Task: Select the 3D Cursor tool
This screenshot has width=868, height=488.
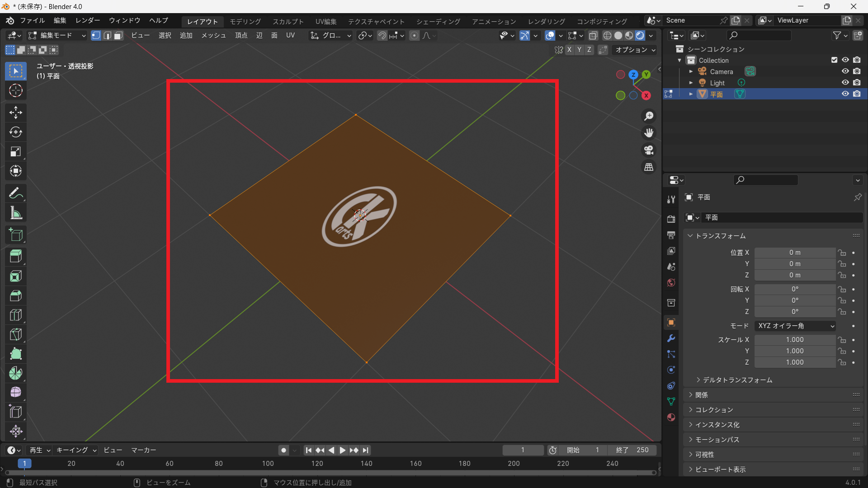Action: click(16, 91)
